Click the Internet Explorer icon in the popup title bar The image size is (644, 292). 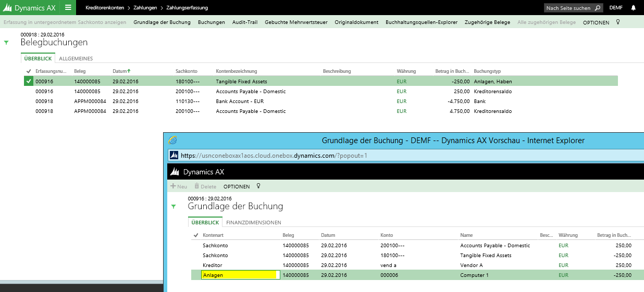pos(173,140)
